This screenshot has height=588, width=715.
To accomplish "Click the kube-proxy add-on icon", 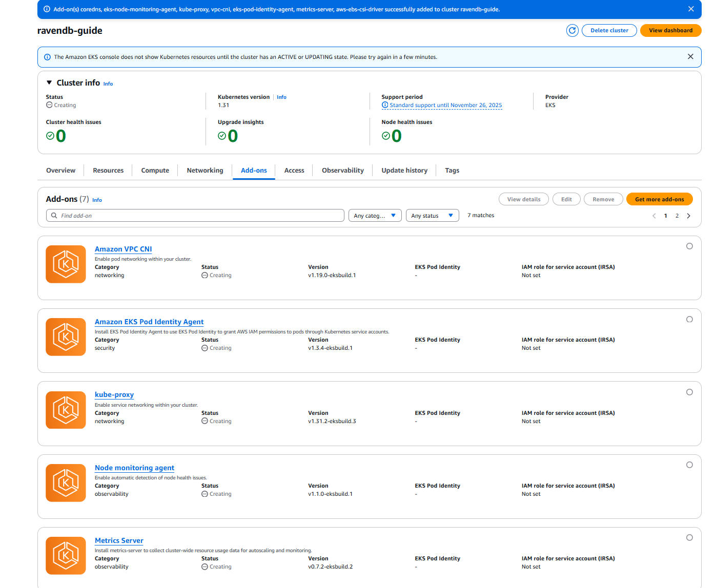I will pos(66,410).
